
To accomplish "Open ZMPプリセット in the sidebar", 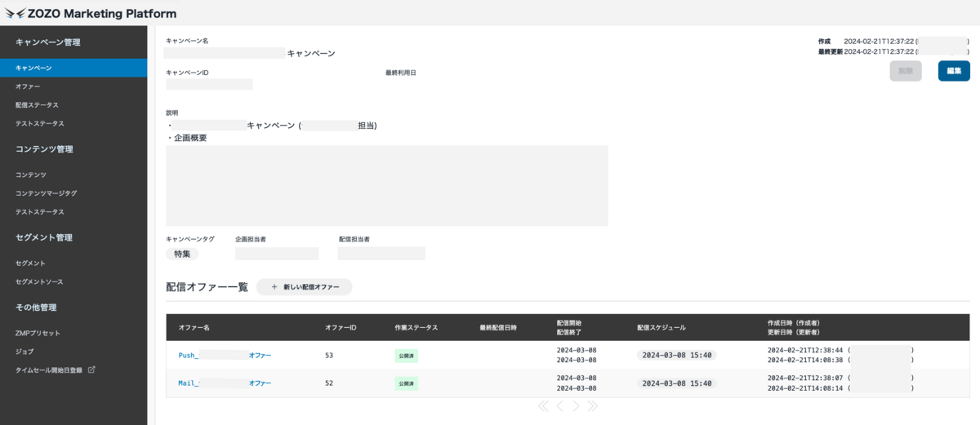I will (x=38, y=334).
